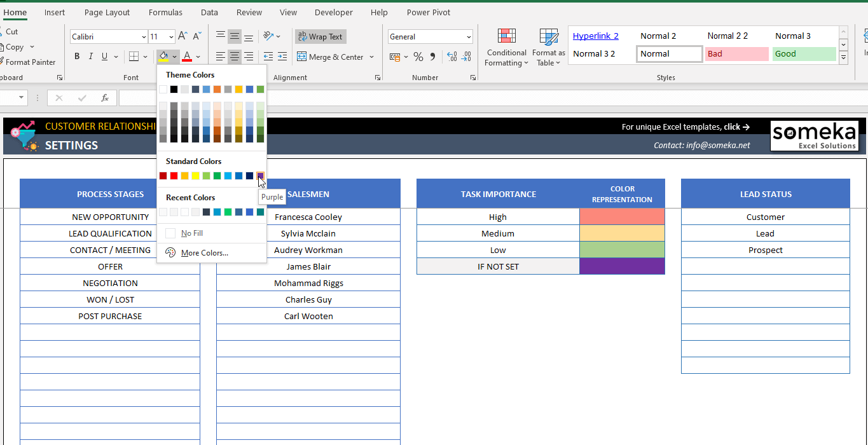Apply bold formatting with the B icon
Screen dimensions: 868x445
[76, 57]
